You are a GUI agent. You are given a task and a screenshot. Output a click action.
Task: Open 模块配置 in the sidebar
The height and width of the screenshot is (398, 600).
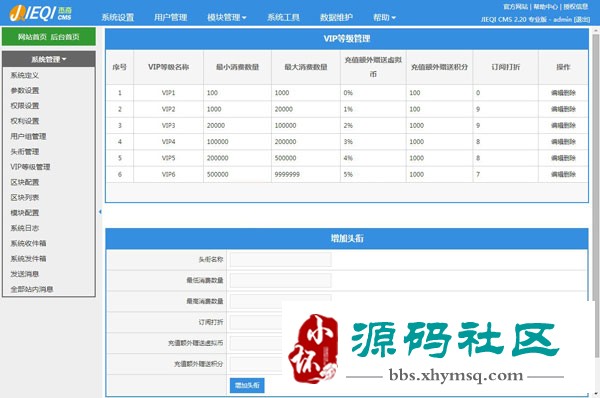point(24,213)
